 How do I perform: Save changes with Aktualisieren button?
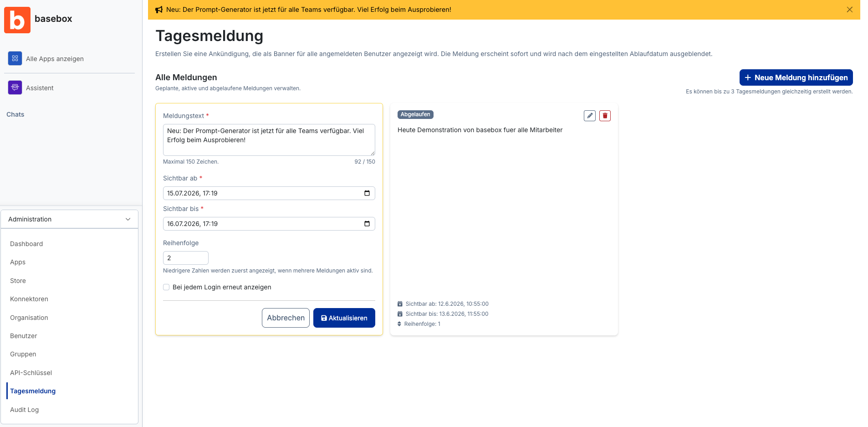tap(344, 318)
